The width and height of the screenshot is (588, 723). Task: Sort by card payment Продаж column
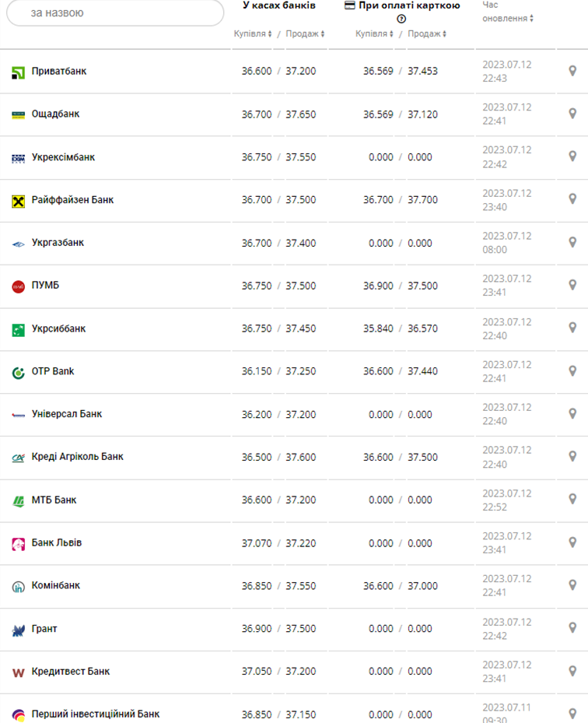pos(426,34)
